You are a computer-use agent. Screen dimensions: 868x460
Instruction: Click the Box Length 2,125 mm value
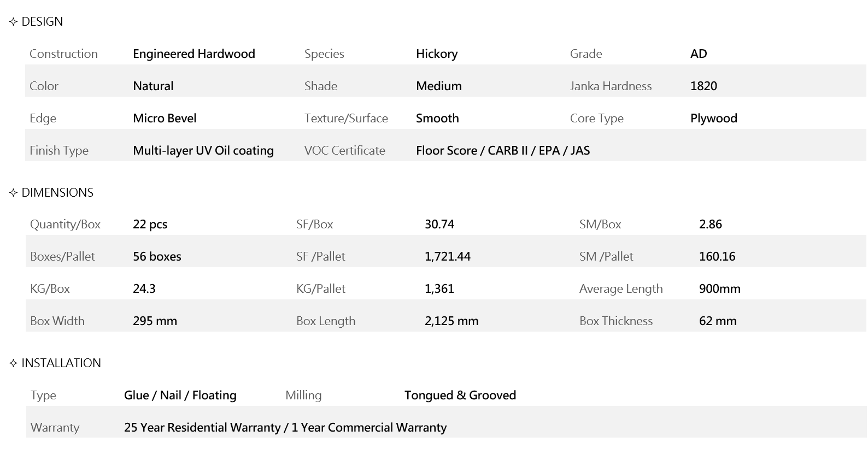coord(451,321)
